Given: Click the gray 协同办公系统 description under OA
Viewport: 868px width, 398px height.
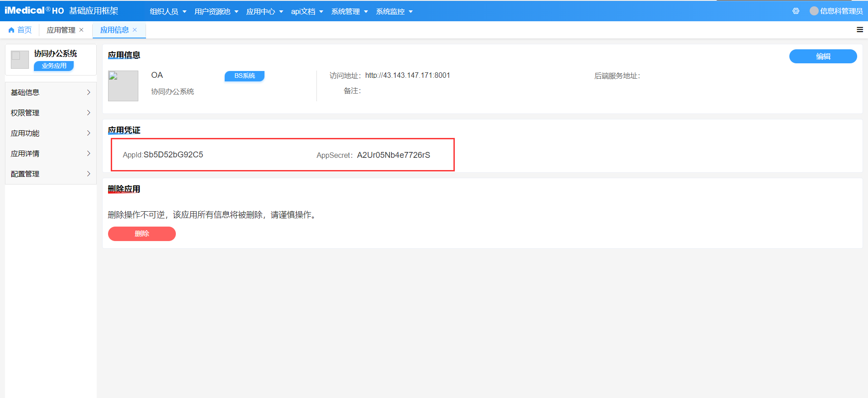Looking at the screenshot, I should 172,91.
